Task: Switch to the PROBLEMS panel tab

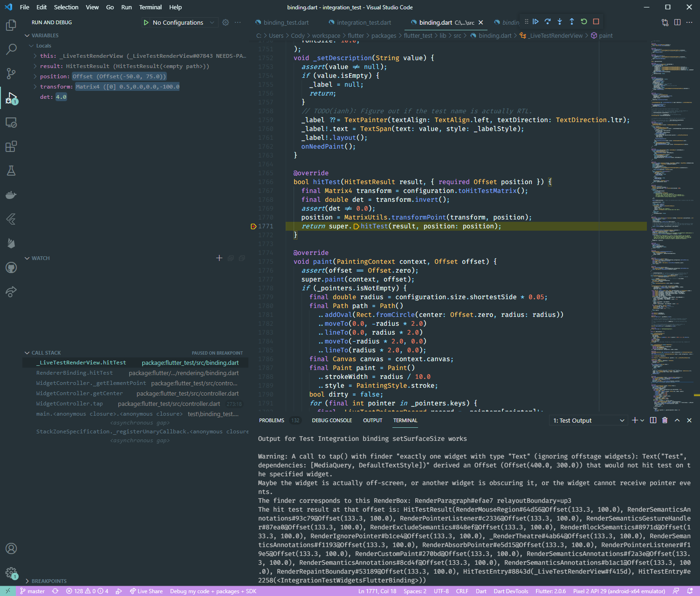Action: pyautogui.click(x=272, y=420)
